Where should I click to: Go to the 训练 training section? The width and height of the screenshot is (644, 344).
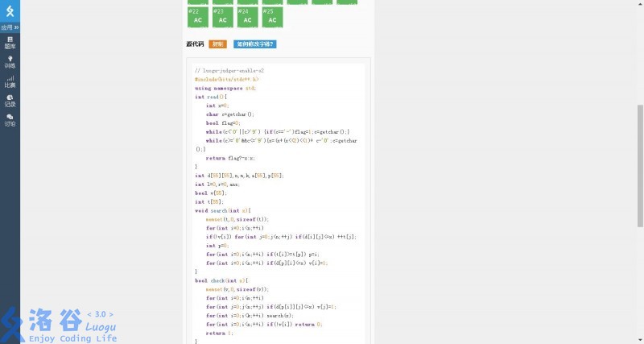point(10,62)
